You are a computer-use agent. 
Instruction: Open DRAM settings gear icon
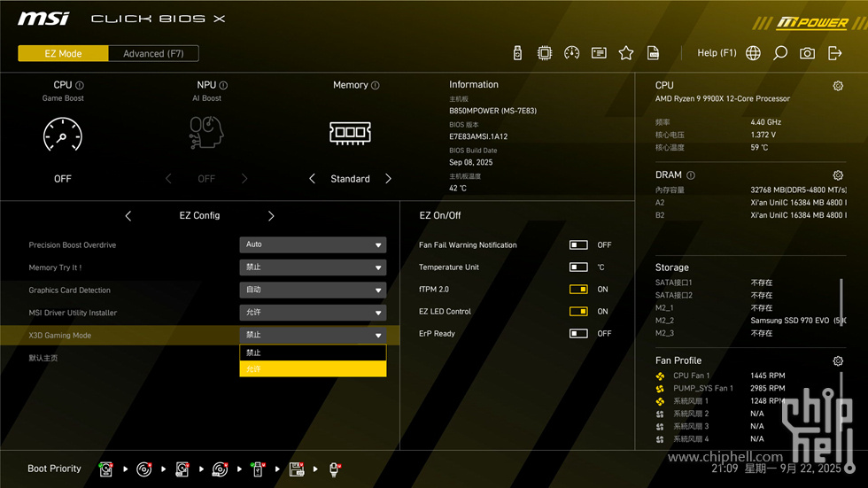pyautogui.click(x=838, y=175)
